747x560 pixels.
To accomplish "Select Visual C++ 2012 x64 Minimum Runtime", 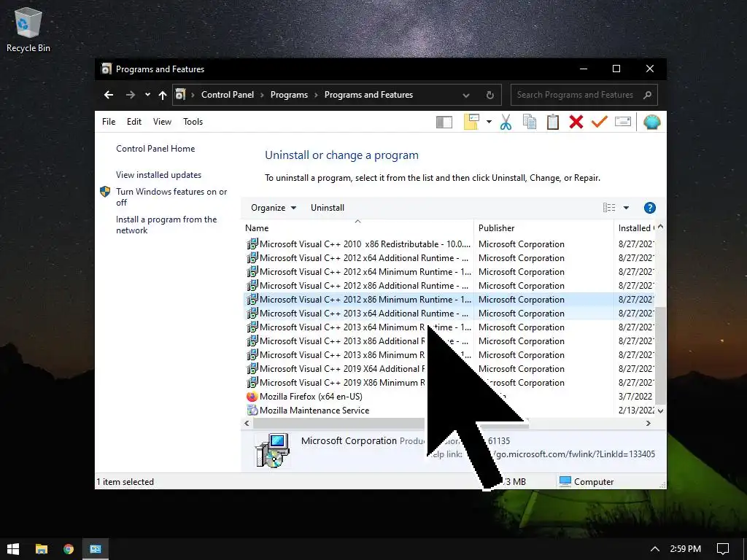I will [x=449, y=272].
